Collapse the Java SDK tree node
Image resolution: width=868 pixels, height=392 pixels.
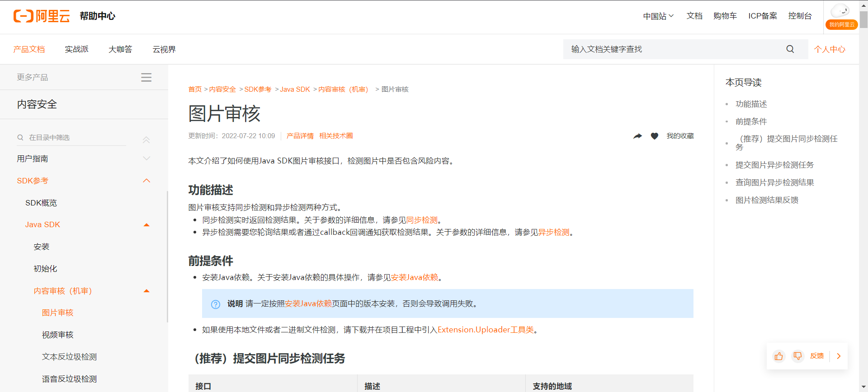[146, 225]
